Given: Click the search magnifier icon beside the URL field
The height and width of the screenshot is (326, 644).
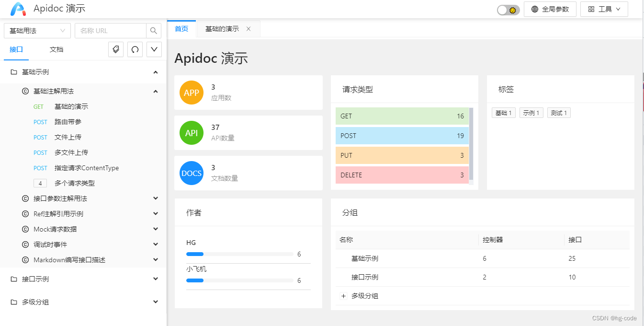Looking at the screenshot, I should [153, 30].
